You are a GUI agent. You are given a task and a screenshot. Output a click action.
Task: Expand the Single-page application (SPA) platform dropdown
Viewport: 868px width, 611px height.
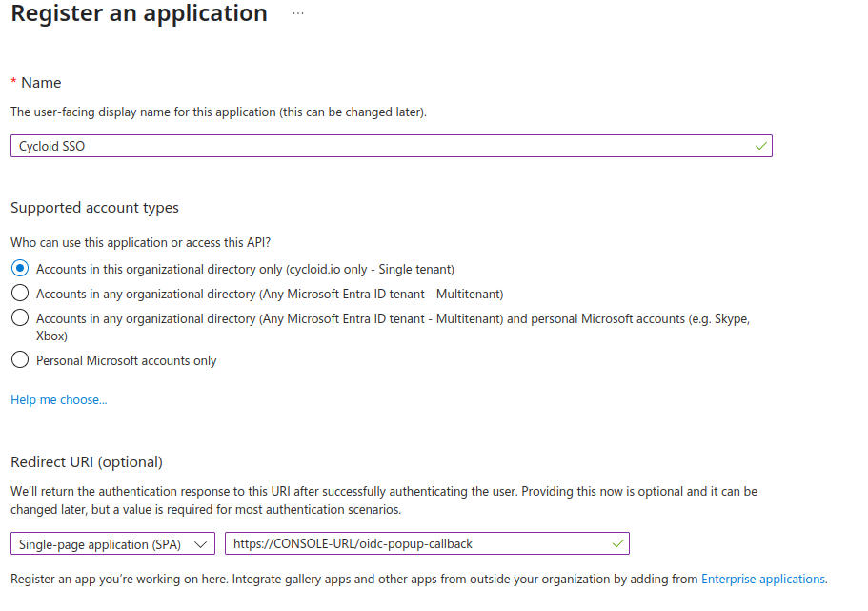coord(112,544)
